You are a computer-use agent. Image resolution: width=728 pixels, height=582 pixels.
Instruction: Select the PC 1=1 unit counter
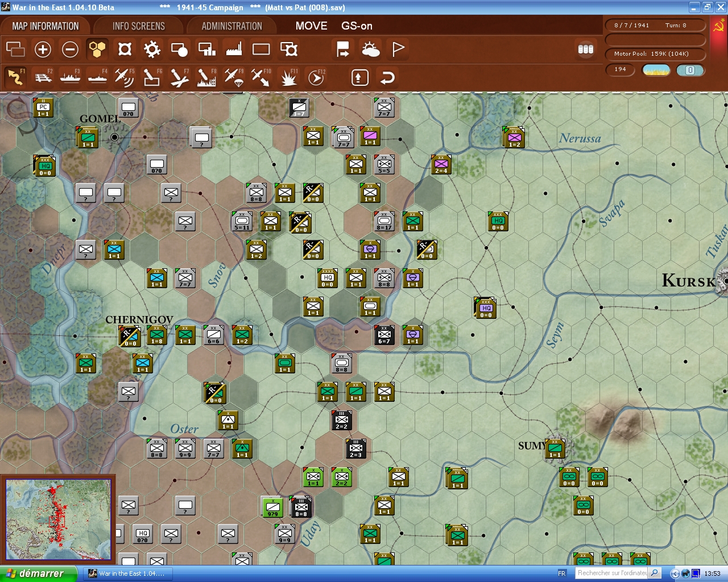44,107
